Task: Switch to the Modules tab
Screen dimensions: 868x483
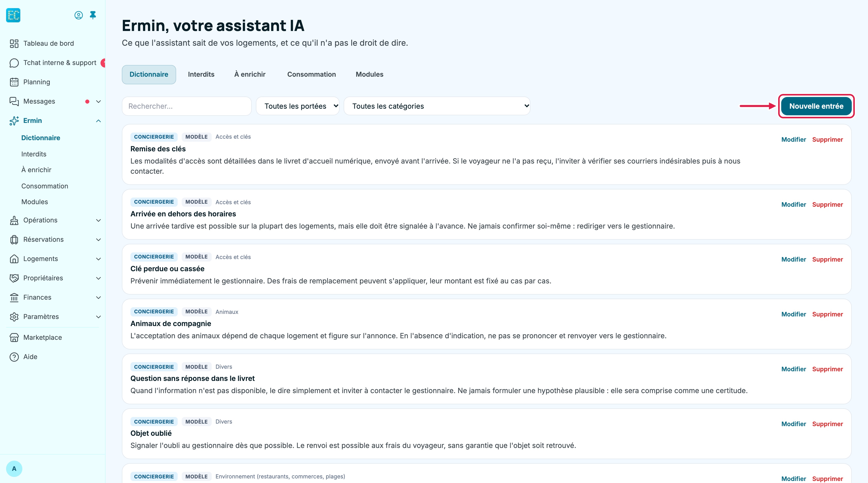Action: (x=369, y=74)
